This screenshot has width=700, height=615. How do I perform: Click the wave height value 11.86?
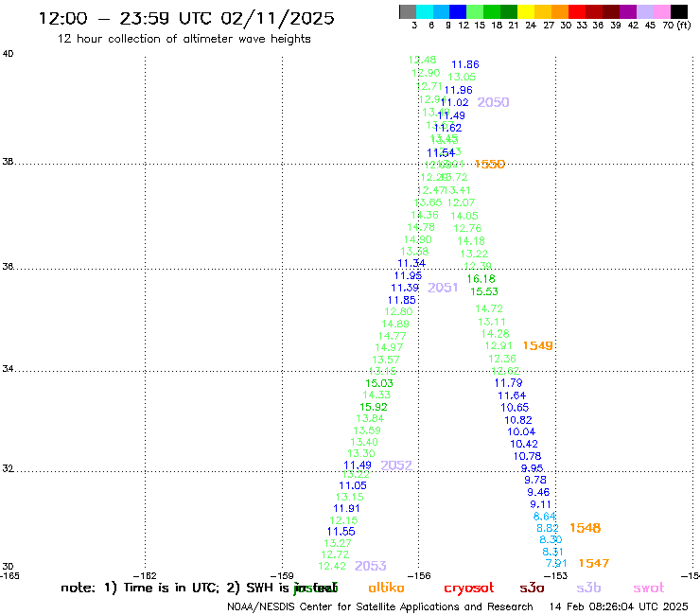pos(465,64)
